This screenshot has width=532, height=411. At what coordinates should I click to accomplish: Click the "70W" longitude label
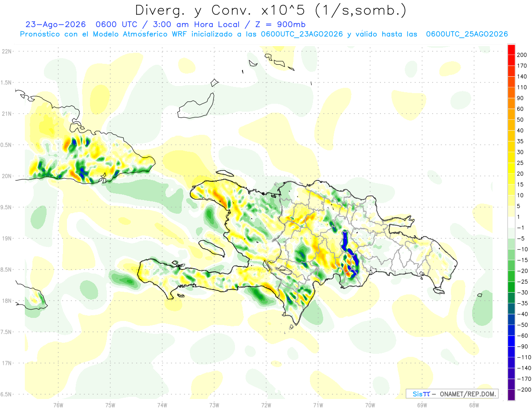tap(370, 405)
